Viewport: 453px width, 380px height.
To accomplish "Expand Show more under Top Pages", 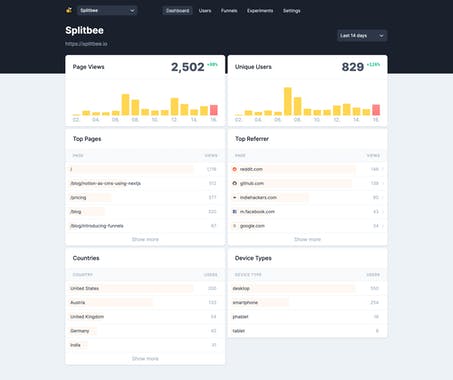I will 145,239.
